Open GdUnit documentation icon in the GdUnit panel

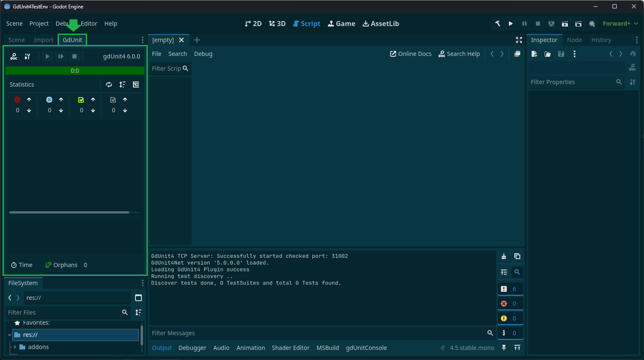pyautogui.click(x=14, y=56)
